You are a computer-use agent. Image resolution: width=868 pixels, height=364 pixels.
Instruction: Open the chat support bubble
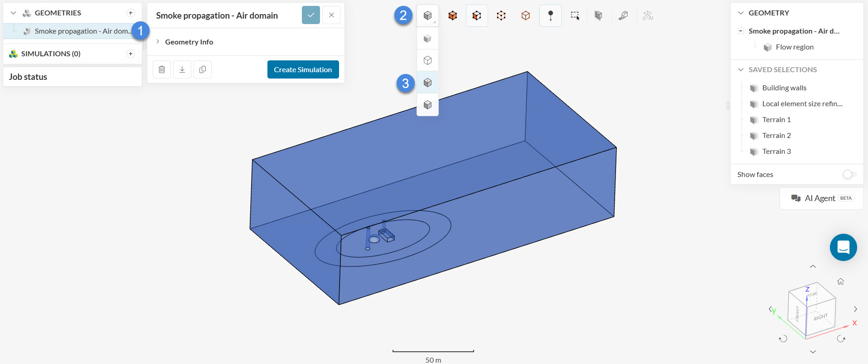843,247
